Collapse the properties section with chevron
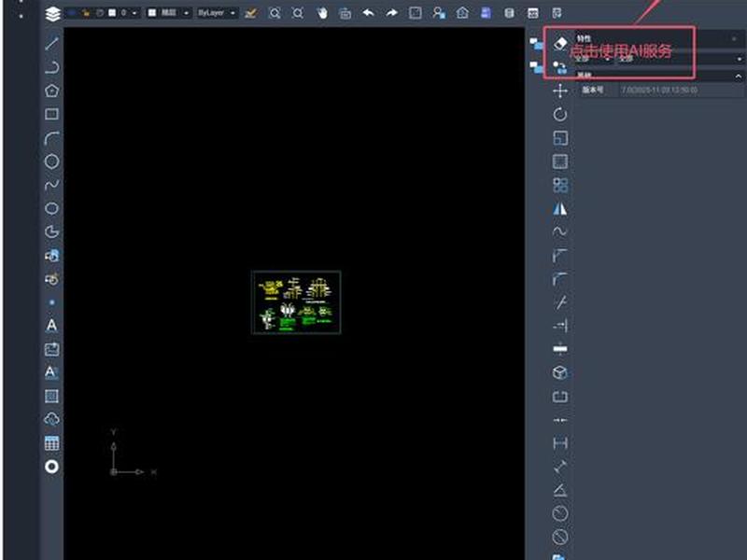The image size is (747, 560). pos(738,77)
